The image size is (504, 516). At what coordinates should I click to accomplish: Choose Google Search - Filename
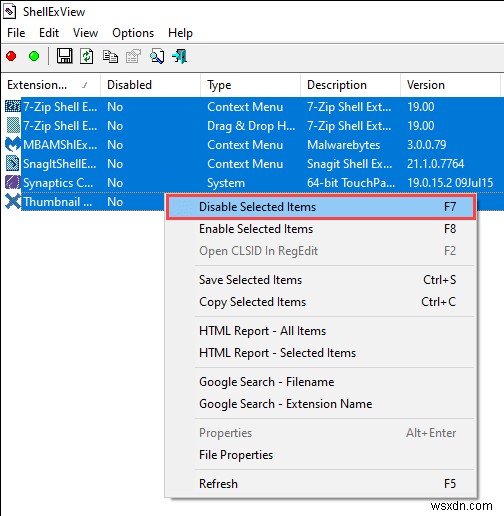point(321,382)
